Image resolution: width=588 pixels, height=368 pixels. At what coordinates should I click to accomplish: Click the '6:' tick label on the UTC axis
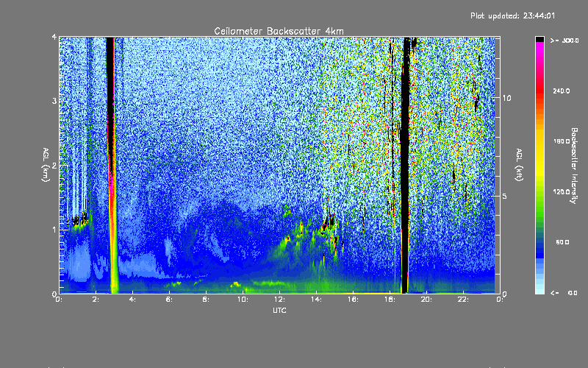170,300
